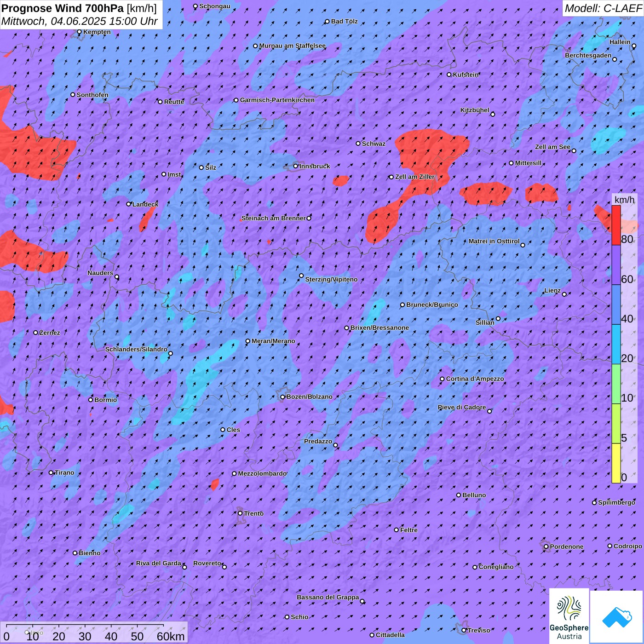Click the Schwaz city marker dot
Image resolution: width=644 pixels, height=644 pixels.
(358, 144)
